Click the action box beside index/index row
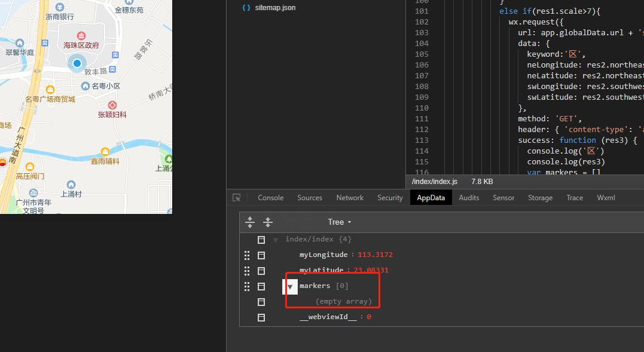 pos(261,240)
